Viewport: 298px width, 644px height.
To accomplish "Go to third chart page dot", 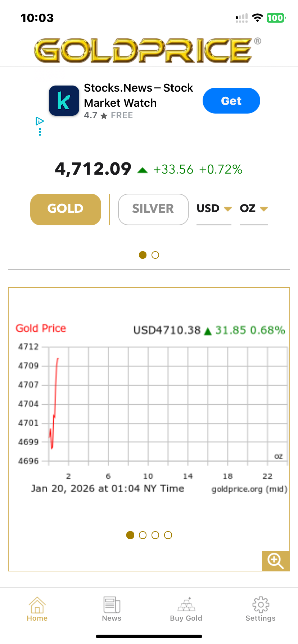I will [155, 535].
